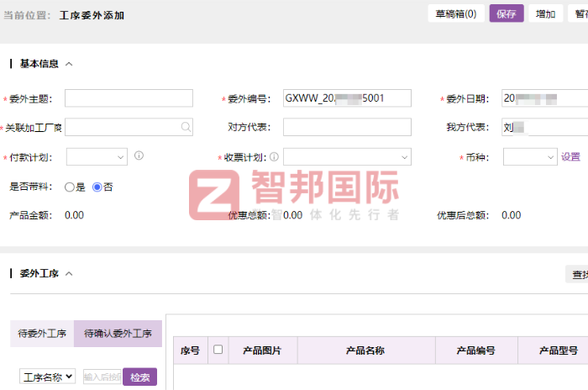Open the 币种 dropdown
588x390 pixels.
click(529, 156)
